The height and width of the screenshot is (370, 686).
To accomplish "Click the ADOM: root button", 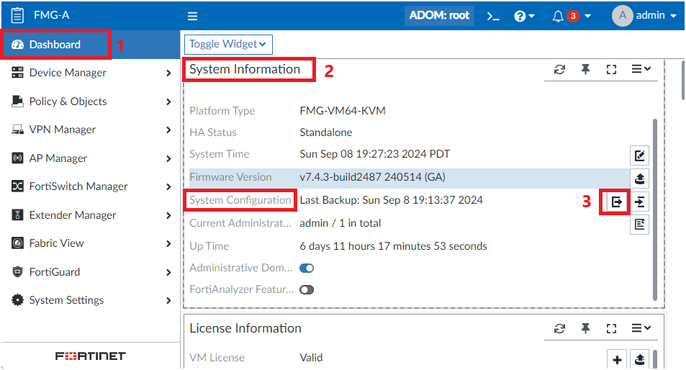I will pos(439,16).
